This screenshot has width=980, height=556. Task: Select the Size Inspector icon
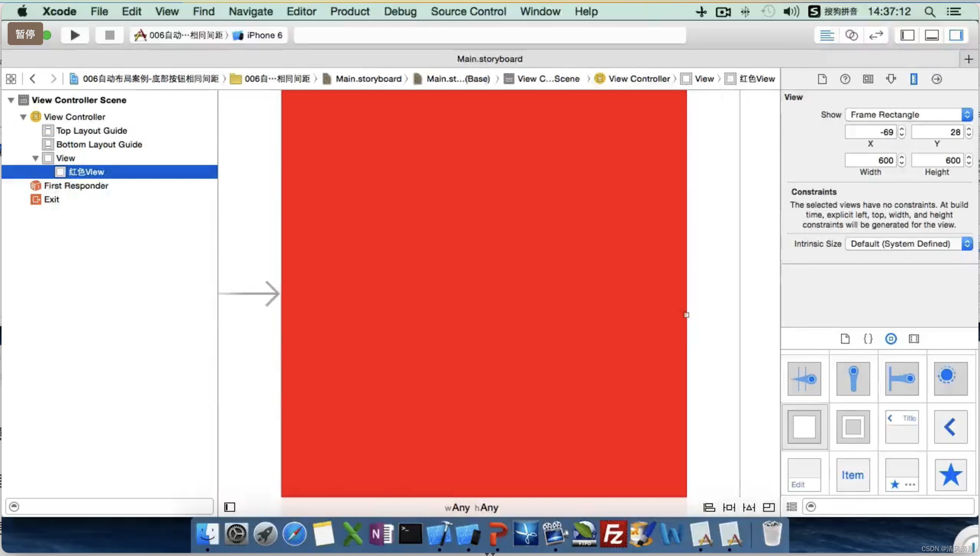pyautogui.click(x=913, y=79)
